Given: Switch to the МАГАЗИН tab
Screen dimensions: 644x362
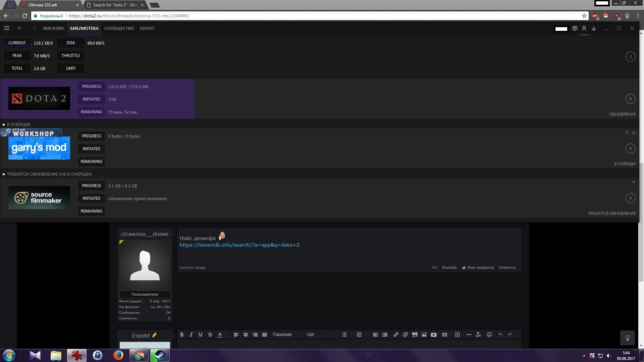Looking at the screenshot, I should coord(54,28).
